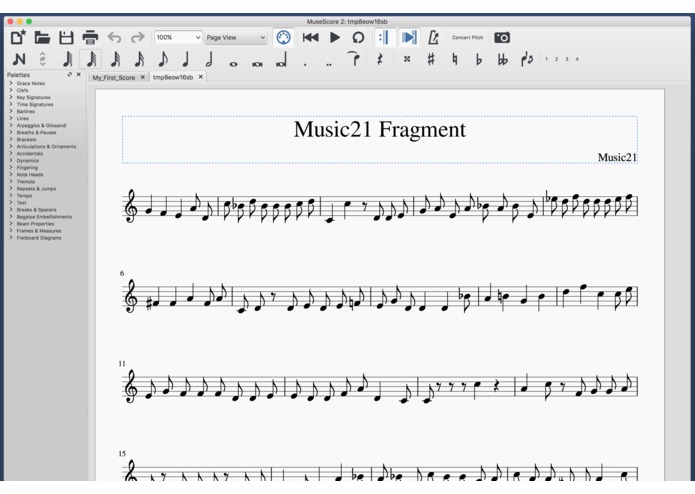Toggle MIDI input
Screen dimensions: 695x494
coord(283,38)
